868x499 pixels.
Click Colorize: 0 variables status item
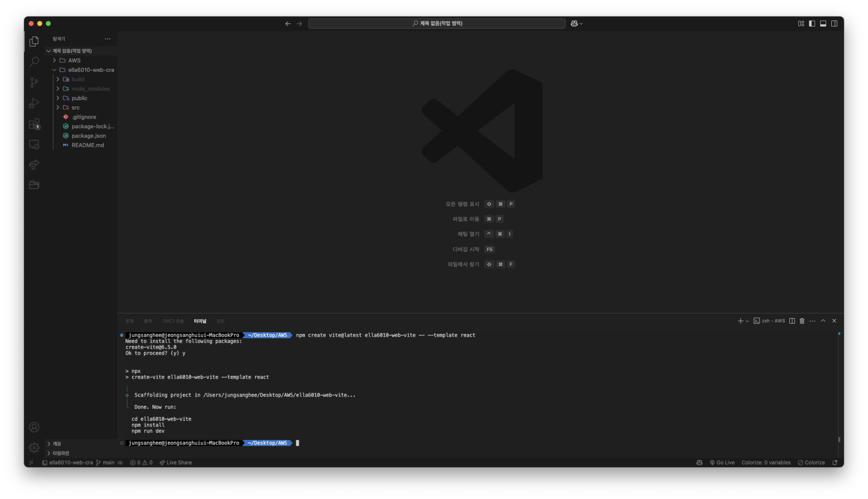[x=766, y=462]
